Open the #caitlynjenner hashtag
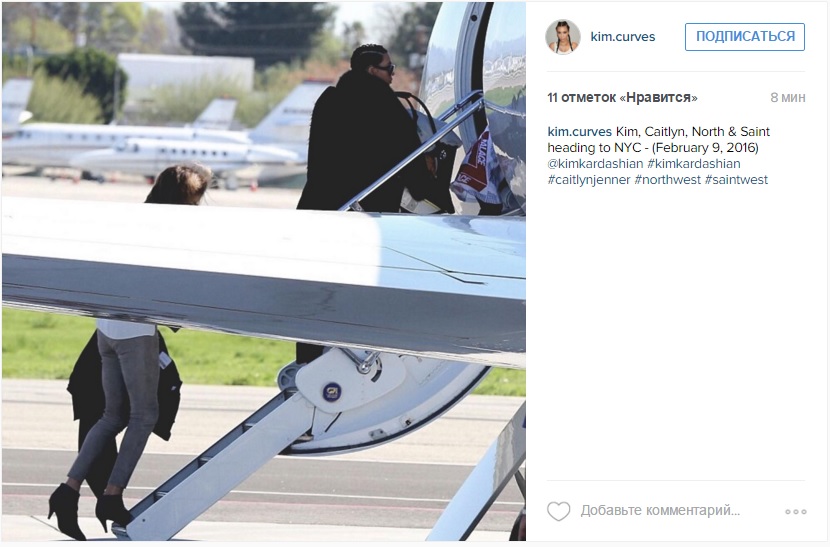This screenshot has width=830, height=547. [x=589, y=180]
